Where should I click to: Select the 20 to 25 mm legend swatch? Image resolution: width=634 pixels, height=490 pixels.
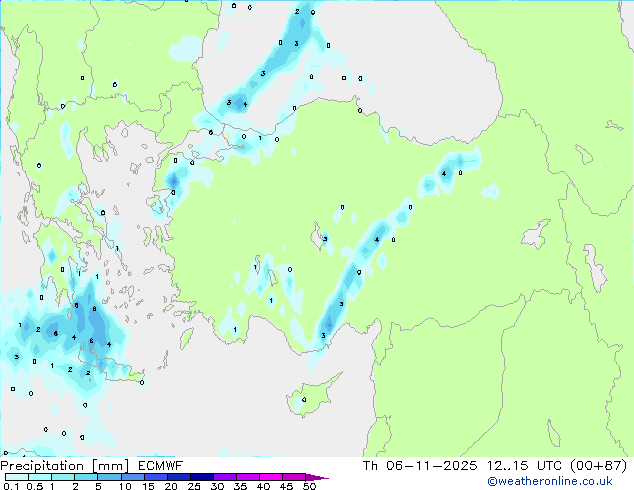click(x=178, y=477)
